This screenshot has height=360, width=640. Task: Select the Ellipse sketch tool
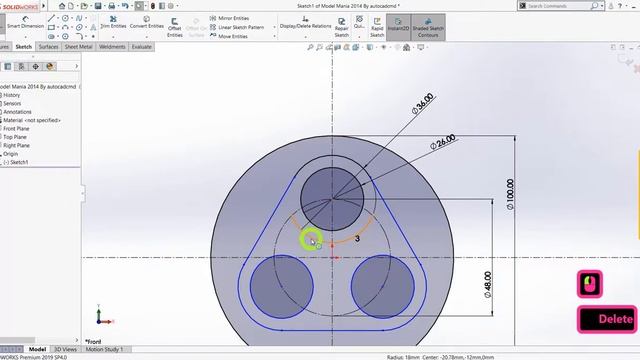[x=79, y=27]
